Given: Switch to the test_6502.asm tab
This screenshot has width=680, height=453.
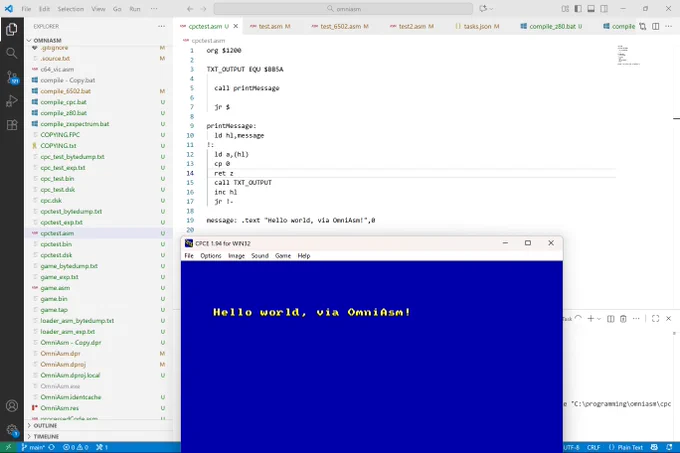Looking at the screenshot, I should click(340, 26).
